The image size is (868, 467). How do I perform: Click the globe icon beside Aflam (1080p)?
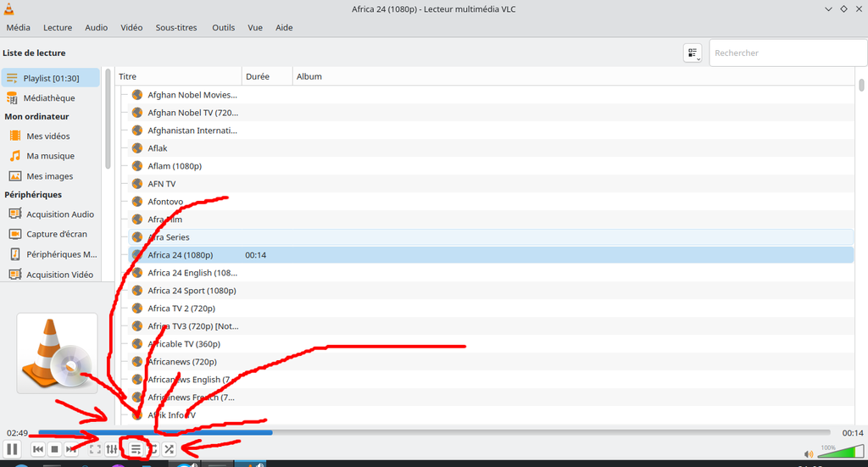click(x=137, y=166)
